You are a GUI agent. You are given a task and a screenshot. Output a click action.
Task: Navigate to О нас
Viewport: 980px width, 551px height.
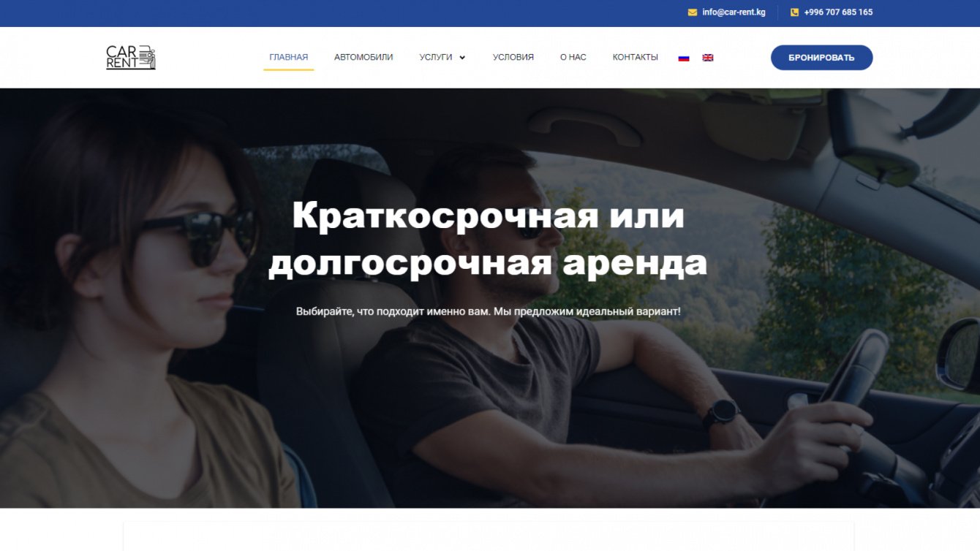[x=573, y=57]
